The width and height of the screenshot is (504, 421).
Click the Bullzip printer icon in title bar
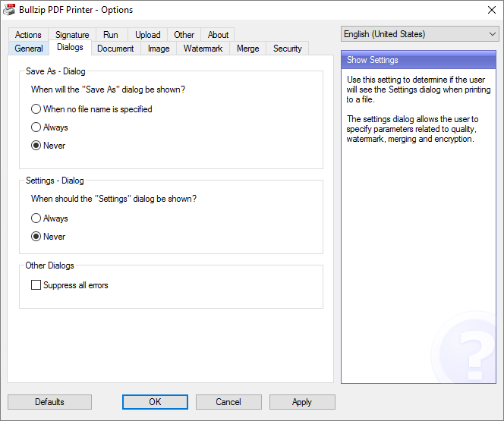pyautogui.click(x=9, y=10)
